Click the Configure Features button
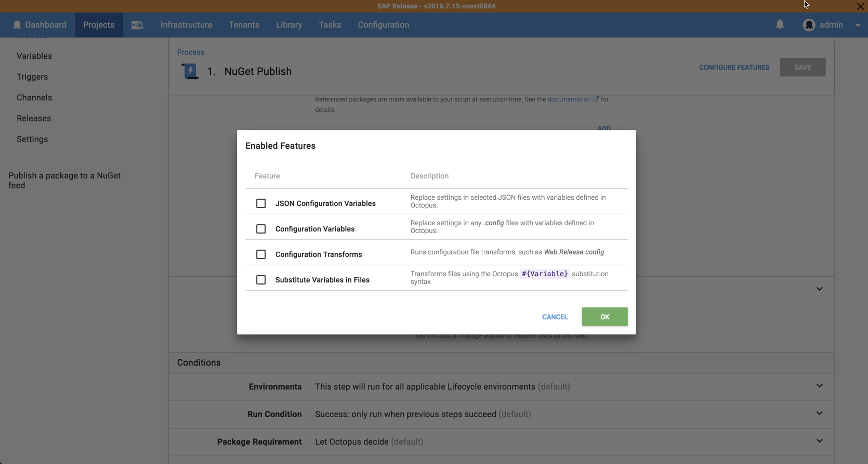This screenshot has width=868, height=464. point(734,68)
